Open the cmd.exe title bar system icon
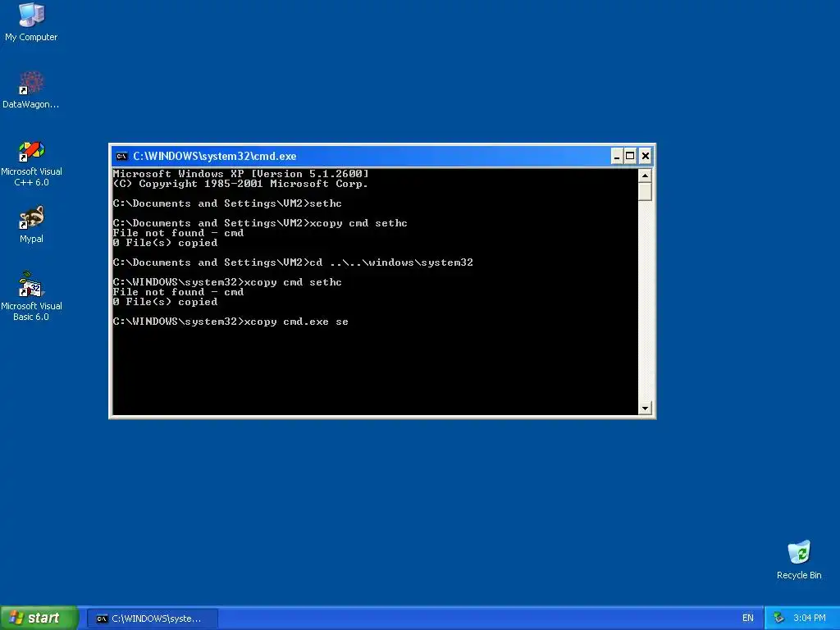This screenshot has width=840, height=630. click(122, 157)
